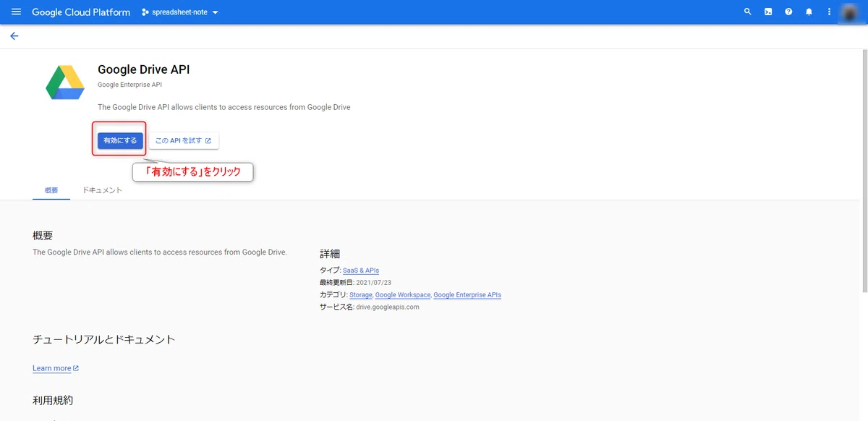The image size is (868, 421).
Task: Open the three-dot settings menu
Action: click(829, 12)
